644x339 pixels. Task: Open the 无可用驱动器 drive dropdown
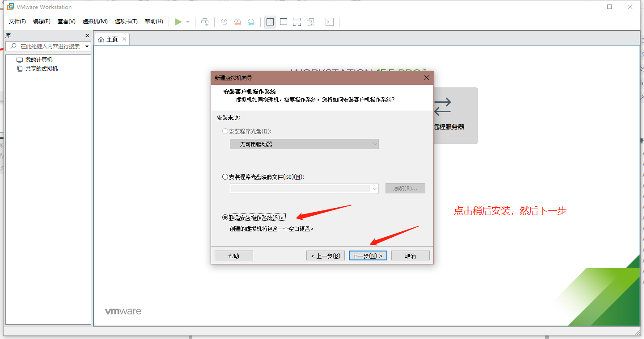[x=304, y=144]
